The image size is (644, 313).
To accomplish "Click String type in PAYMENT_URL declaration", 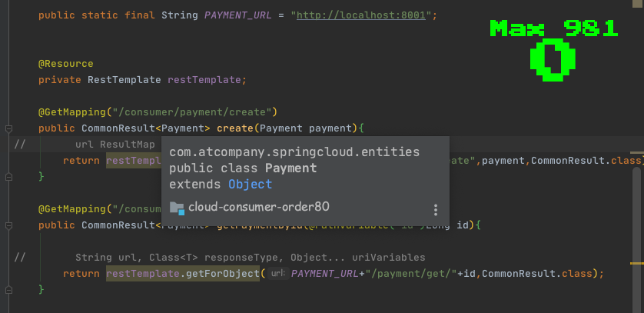I will [180, 15].
